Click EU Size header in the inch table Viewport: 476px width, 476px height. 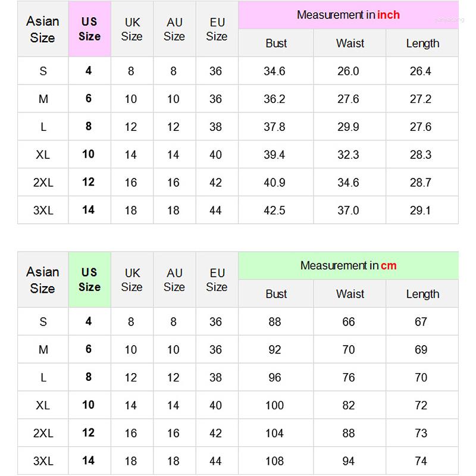(217, 29)
